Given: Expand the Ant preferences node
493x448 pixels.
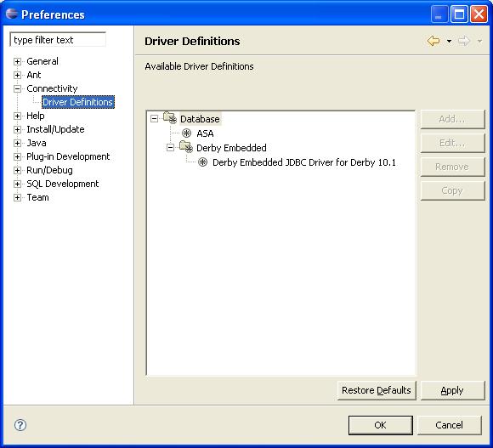Looking at the screenshot, I should pos(17,75).
